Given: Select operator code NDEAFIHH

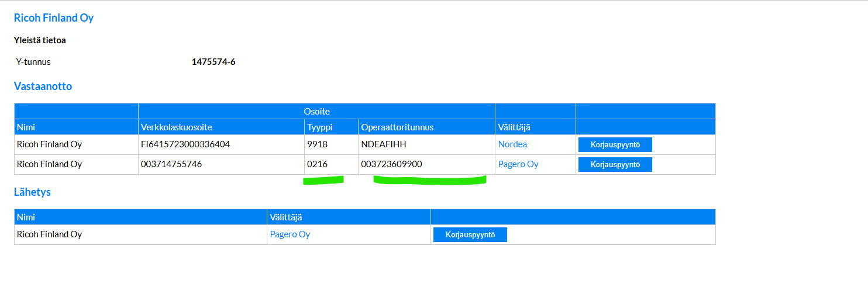Looking at the screenshot, I should (x=383, y=144).
